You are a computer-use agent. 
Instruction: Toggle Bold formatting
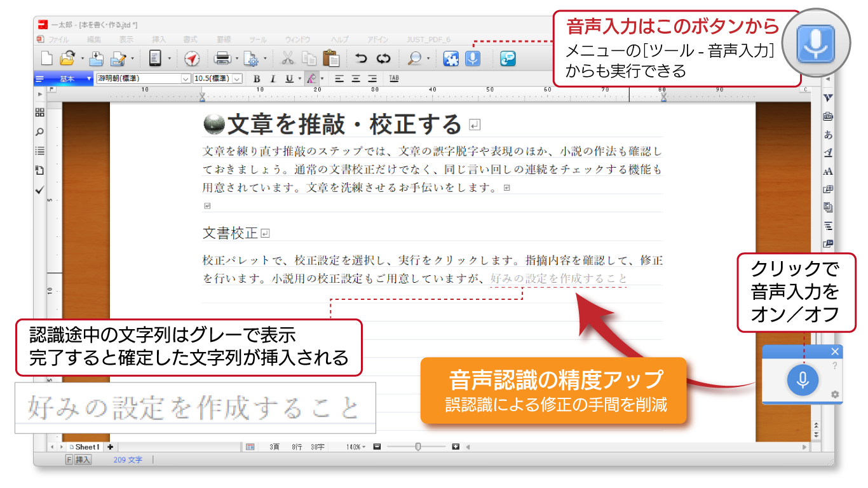(257, 79)
